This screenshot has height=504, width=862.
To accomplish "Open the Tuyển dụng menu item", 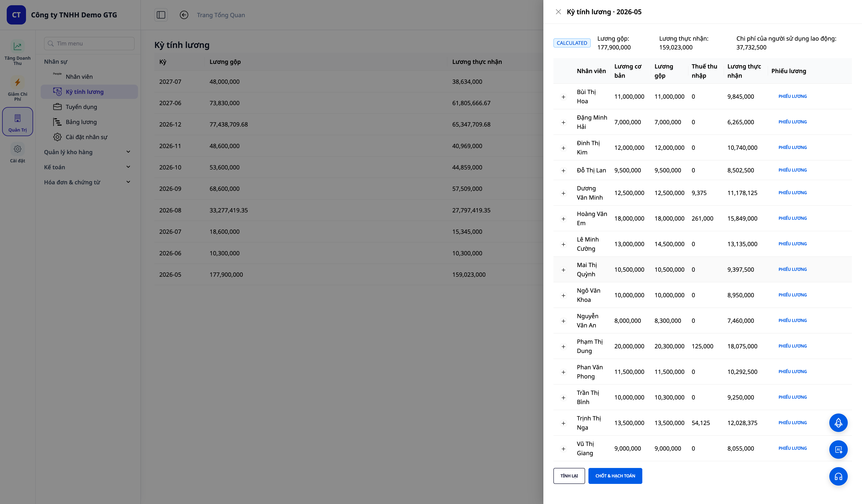I will click(89, 107).
